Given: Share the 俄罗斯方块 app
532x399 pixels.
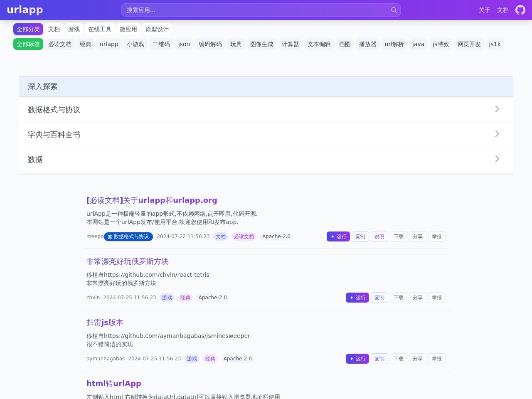Looking at the screenshot, I should (x=418, y=298).
